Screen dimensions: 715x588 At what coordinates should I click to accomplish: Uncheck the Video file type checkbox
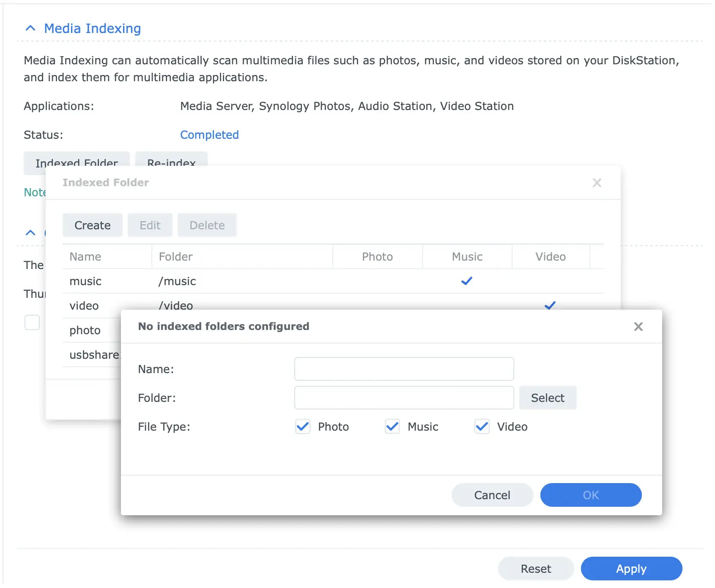click(x=482, y=427)
